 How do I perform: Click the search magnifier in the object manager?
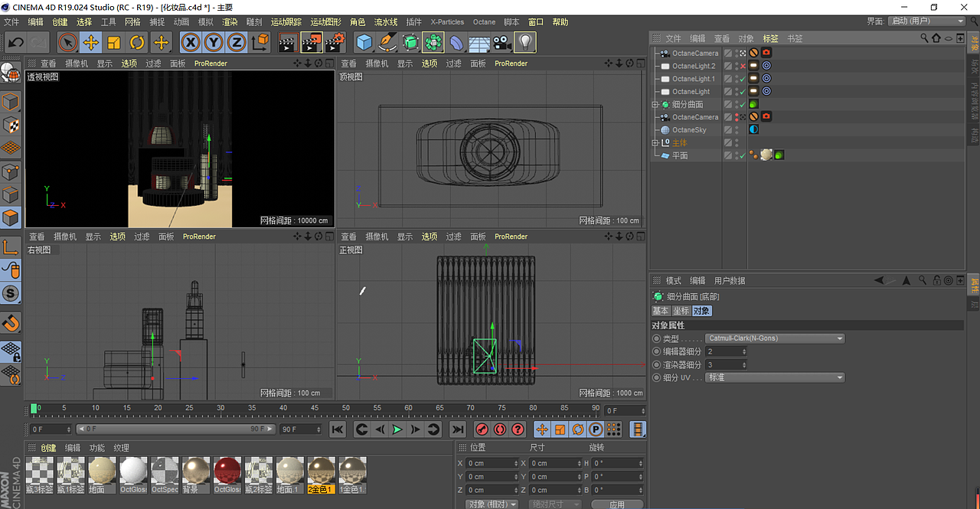coord(925,38)
